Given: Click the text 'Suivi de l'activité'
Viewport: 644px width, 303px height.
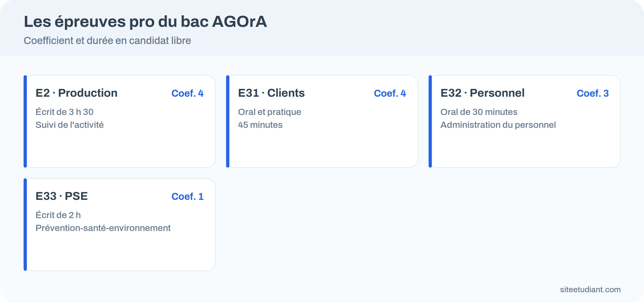Looking at the screenshot, I should tap(69, 125).
